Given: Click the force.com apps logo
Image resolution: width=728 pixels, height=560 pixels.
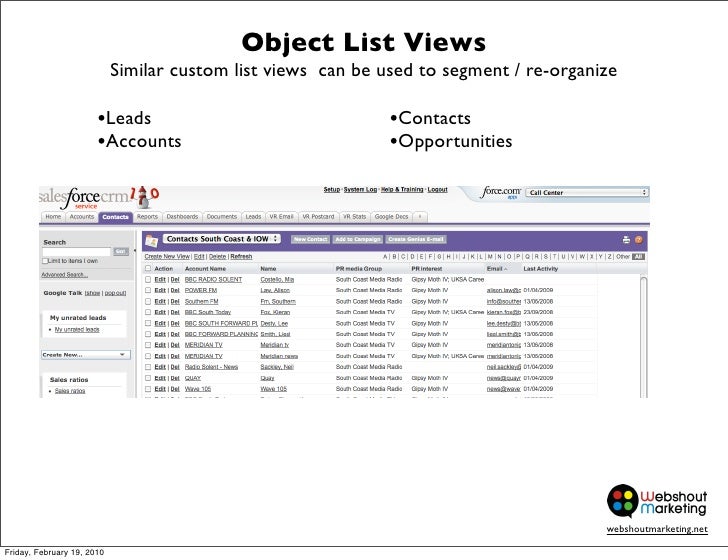Looking at the screenshot, I should point(501,193).
